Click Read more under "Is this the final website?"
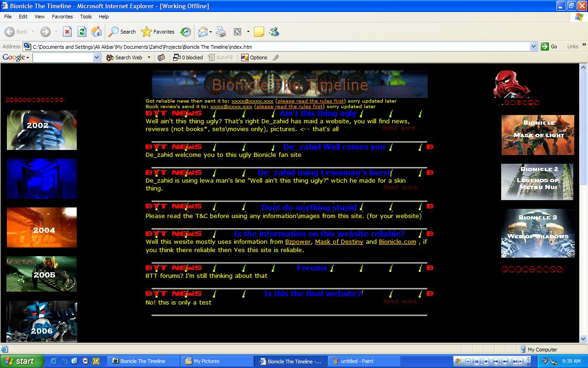Screen dimensions: 588x368 (406, 301)
